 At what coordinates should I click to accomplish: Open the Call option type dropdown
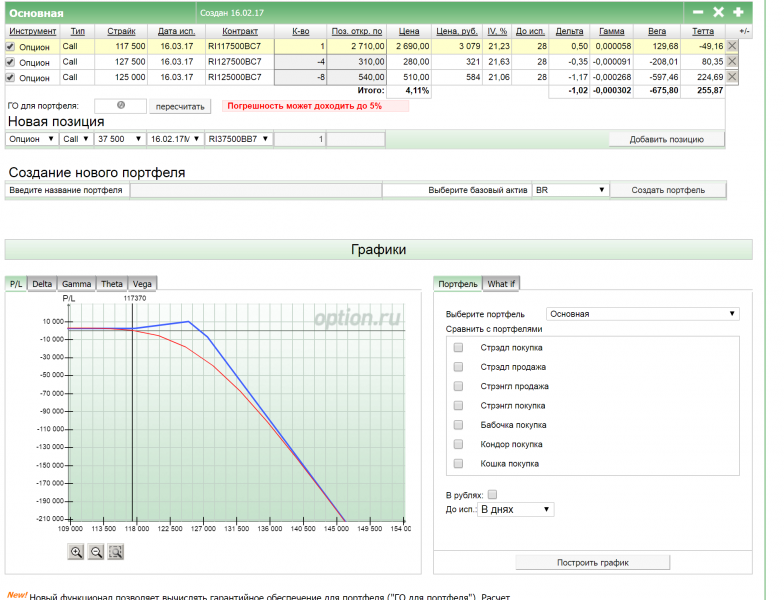tap(76, 139)
